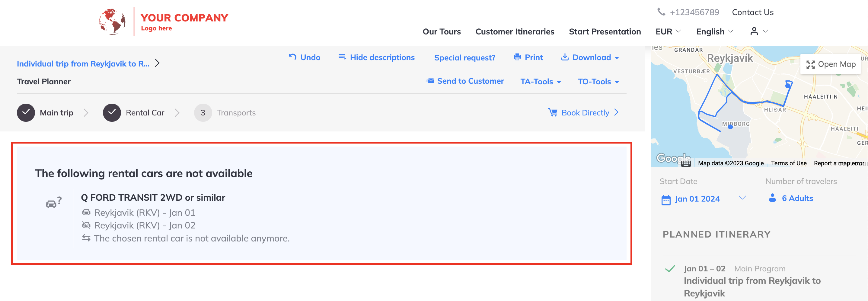Click the shopping cart icon
The height and width of the screenshot is (301, 868).
[x=553, y=112]
